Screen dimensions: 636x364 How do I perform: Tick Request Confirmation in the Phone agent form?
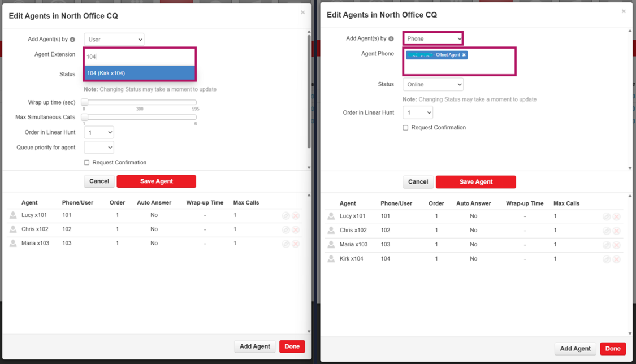click(x=405, y=128)
